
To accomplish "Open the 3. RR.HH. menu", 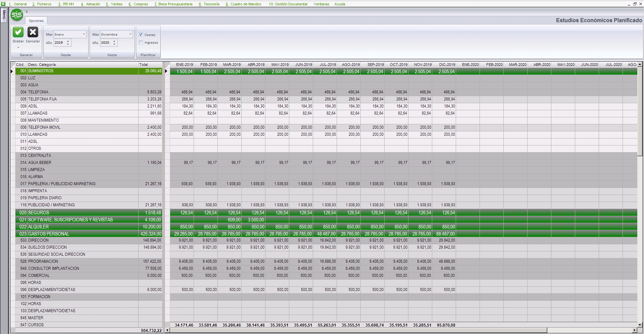I will pos(66,4).
